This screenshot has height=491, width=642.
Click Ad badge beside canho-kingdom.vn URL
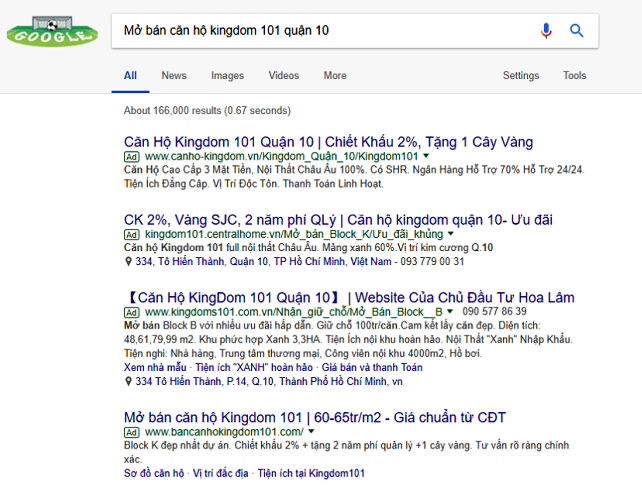point(131,157)
